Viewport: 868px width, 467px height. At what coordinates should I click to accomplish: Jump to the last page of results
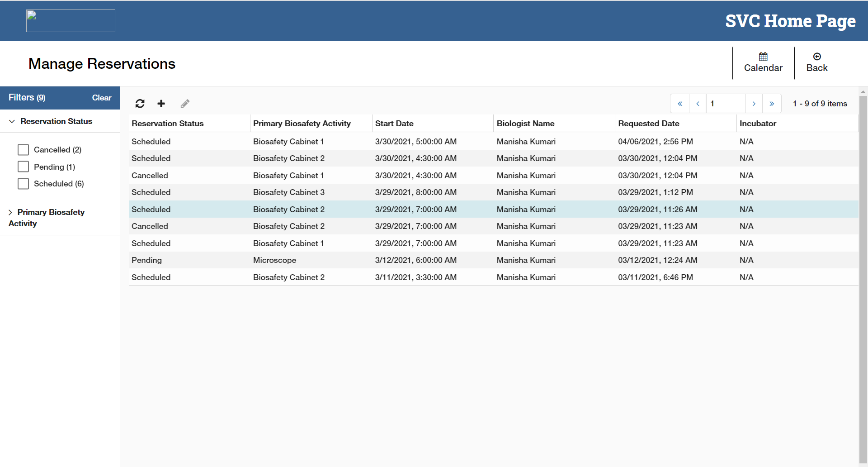tap(772, 104)
